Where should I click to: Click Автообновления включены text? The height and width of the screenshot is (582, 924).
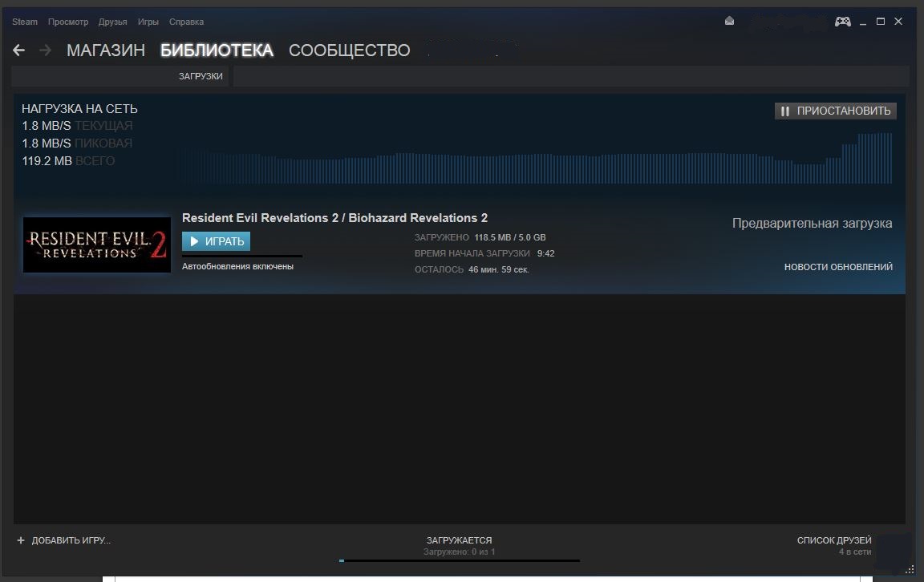237,266
